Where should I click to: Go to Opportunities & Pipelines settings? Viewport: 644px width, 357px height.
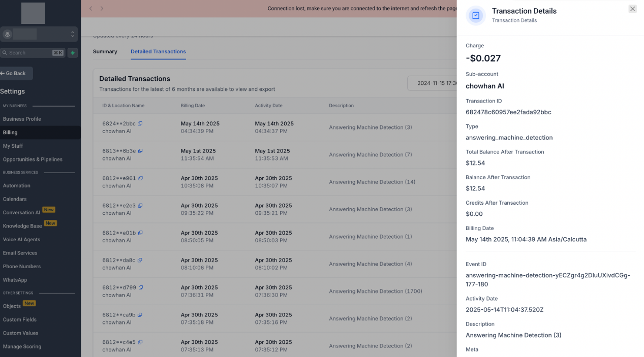33,159
